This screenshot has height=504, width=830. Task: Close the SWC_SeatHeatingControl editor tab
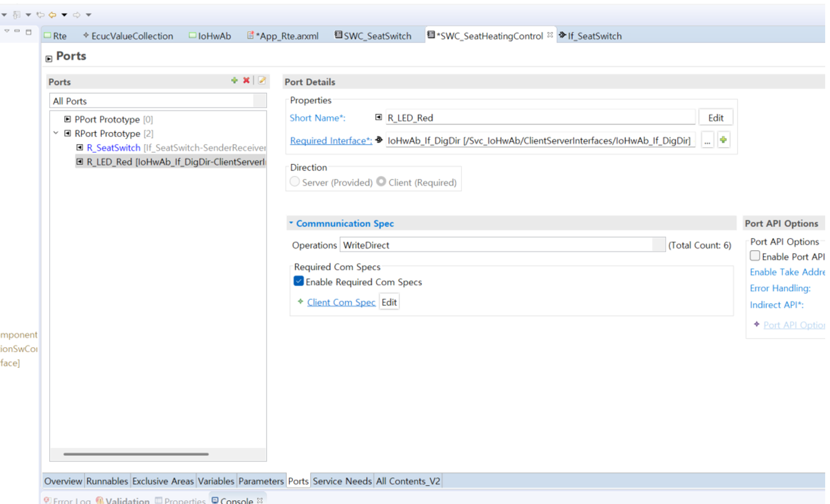550,35
